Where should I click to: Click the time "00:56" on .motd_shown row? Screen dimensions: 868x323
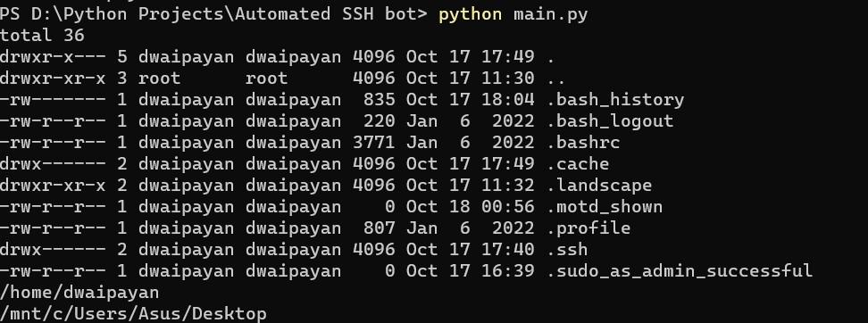point(508,207)
